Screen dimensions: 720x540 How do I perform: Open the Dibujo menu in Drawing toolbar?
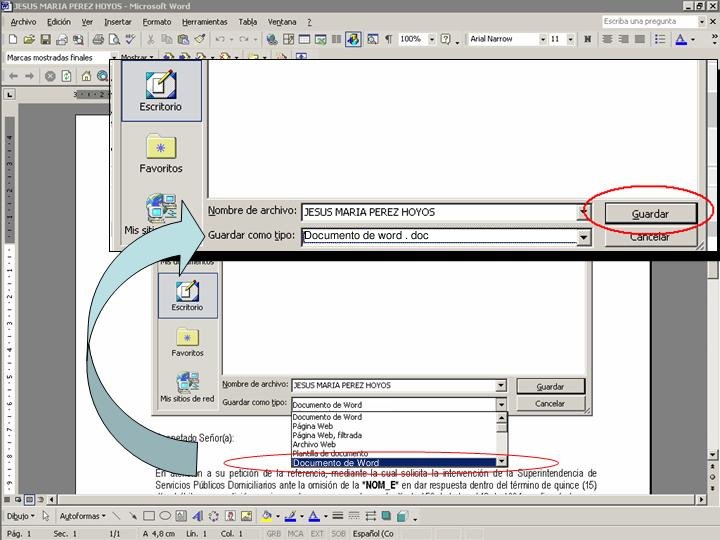tap(21, 516)
